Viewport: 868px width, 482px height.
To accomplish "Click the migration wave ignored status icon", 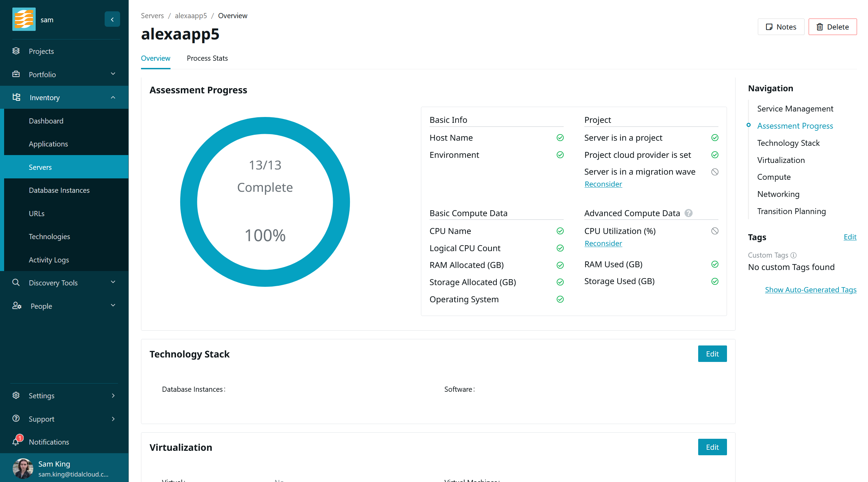I will (715, 172).
